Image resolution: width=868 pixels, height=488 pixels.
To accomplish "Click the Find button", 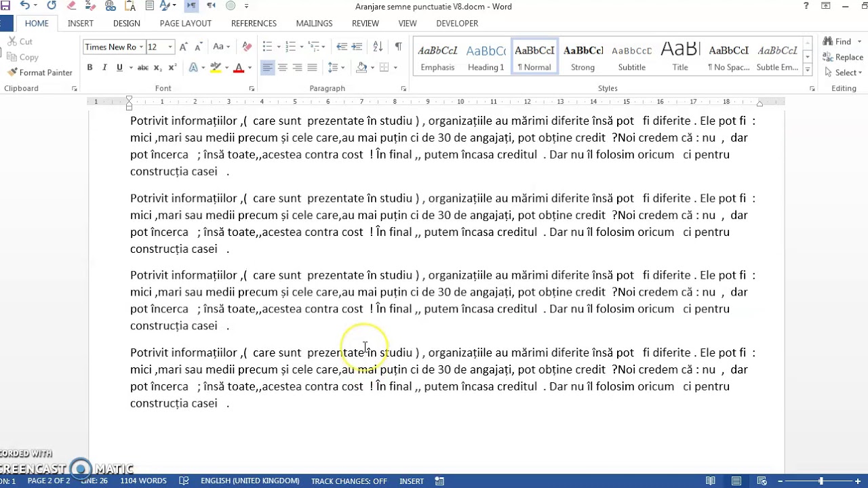I will coord(837,42).
